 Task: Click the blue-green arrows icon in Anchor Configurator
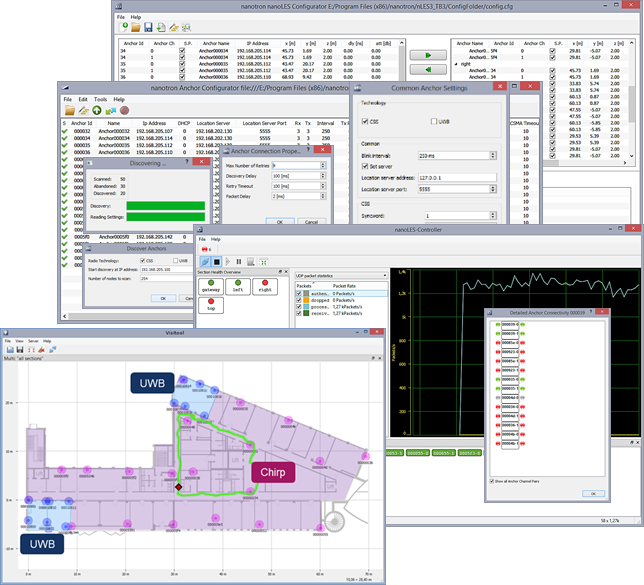110,110
